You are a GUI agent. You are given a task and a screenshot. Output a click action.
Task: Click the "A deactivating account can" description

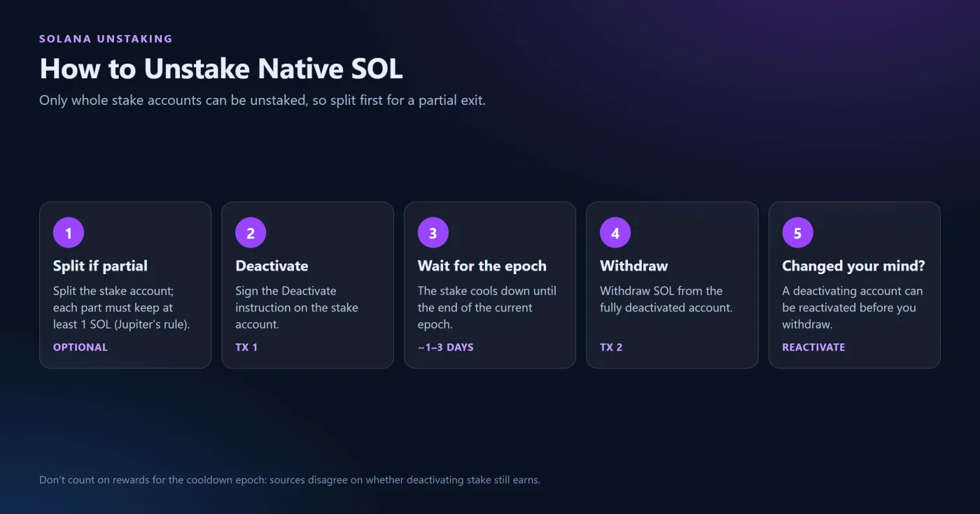853,308
